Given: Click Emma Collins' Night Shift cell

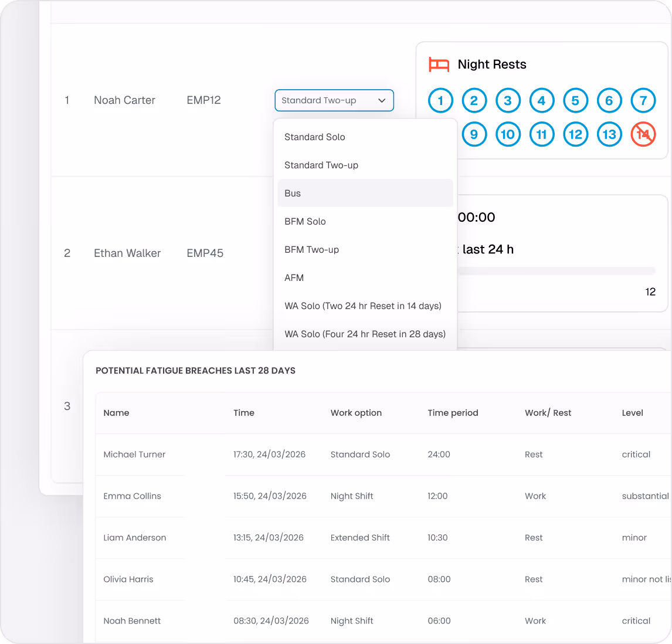Looking at the screenshot, I should pyautogui.click(x=352, y=496).
